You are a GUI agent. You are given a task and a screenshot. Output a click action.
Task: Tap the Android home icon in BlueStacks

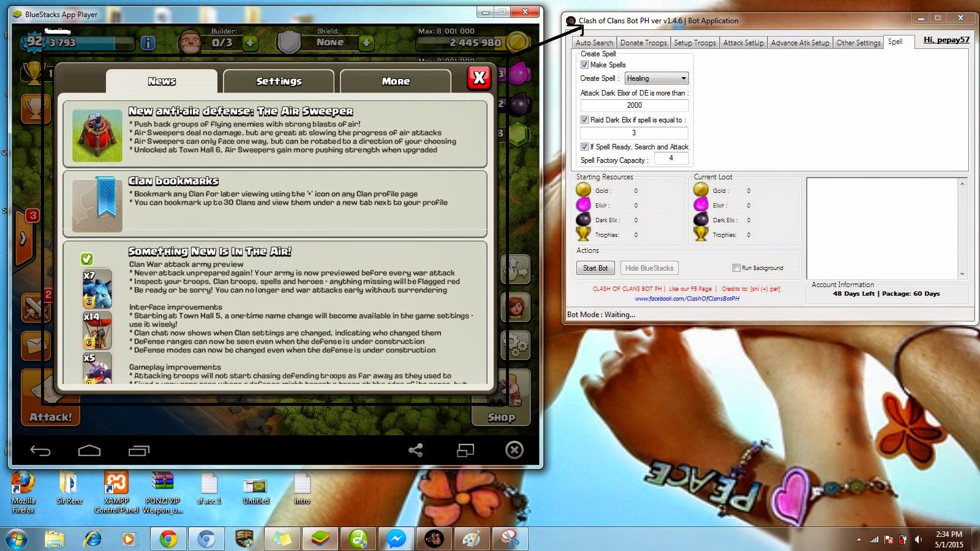(x=89, y=451)
